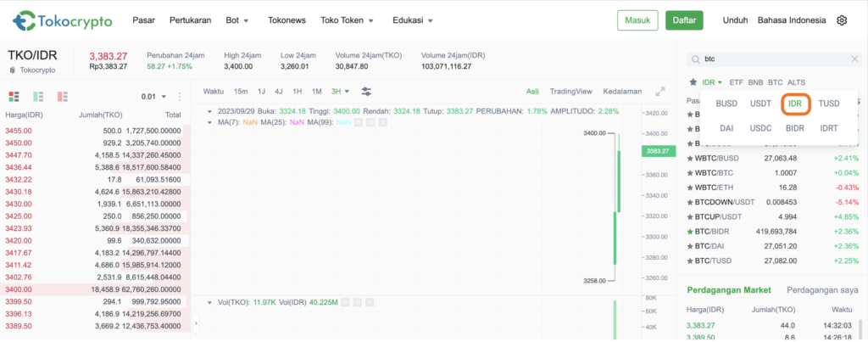Favorite WBTC/BTC with its star
The height and width of the screenshot is (342, 868).
690,173
